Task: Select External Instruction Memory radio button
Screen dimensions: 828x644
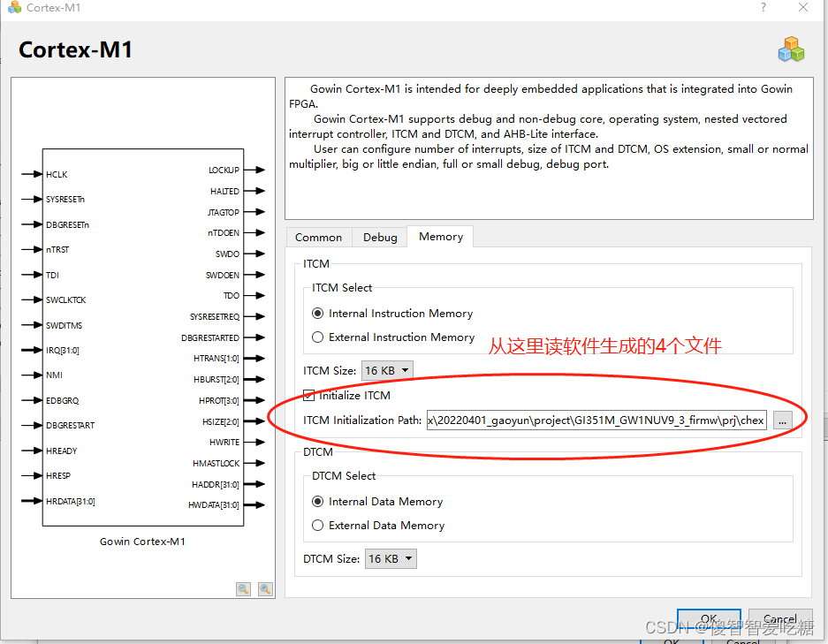Action: point(317,337)
